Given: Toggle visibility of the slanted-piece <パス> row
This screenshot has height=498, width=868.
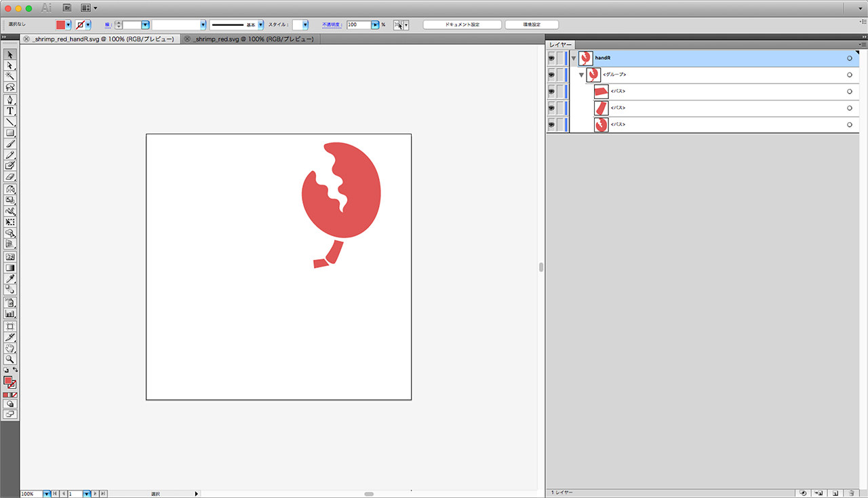Looking at the screenshot, I should point(551,108).
